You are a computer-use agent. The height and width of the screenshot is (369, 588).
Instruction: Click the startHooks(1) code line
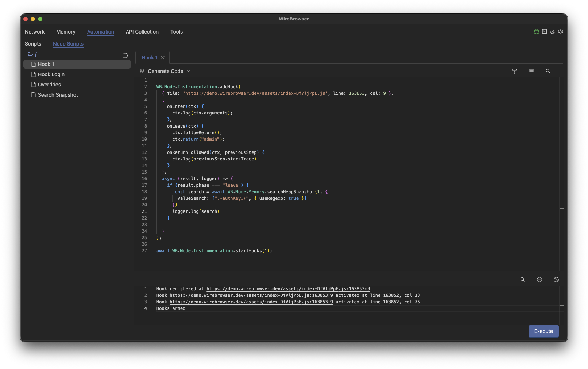[214, 251]
